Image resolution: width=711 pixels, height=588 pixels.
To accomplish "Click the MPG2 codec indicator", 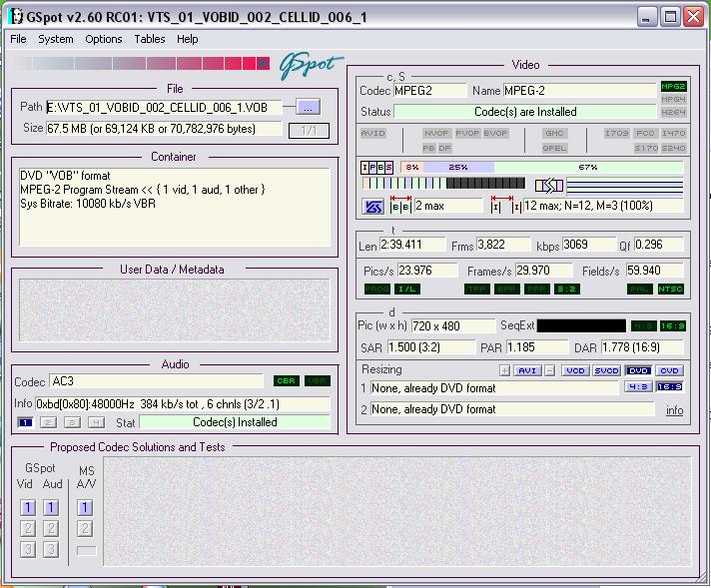I will 673,86.
